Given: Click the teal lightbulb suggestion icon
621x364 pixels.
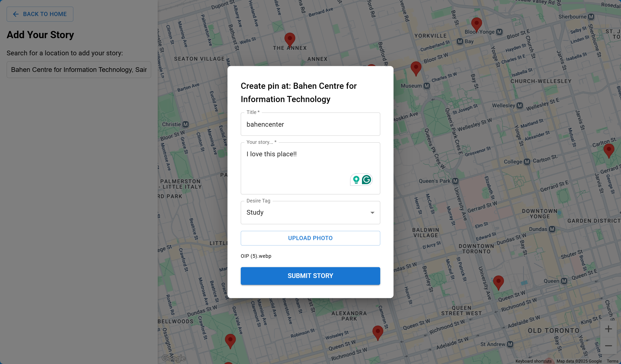Looking at the screenshot, I should point(356,180).
